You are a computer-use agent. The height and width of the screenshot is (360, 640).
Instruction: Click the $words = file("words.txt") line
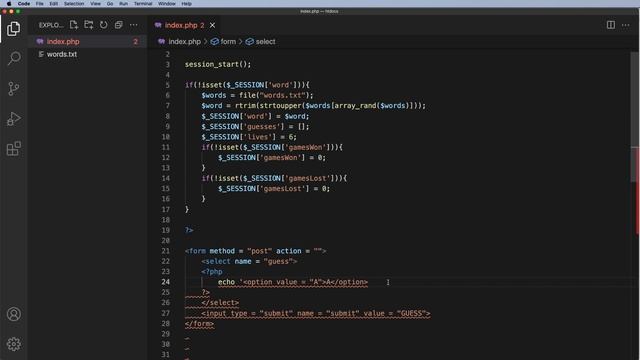257,95
